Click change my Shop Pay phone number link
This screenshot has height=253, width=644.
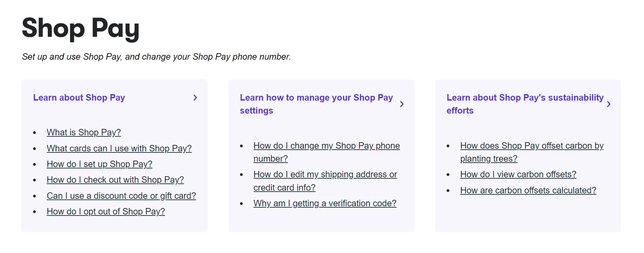(326, 146)
